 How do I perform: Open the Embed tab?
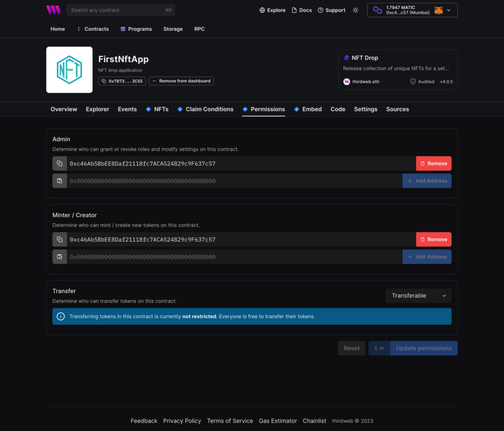(308, 109)
